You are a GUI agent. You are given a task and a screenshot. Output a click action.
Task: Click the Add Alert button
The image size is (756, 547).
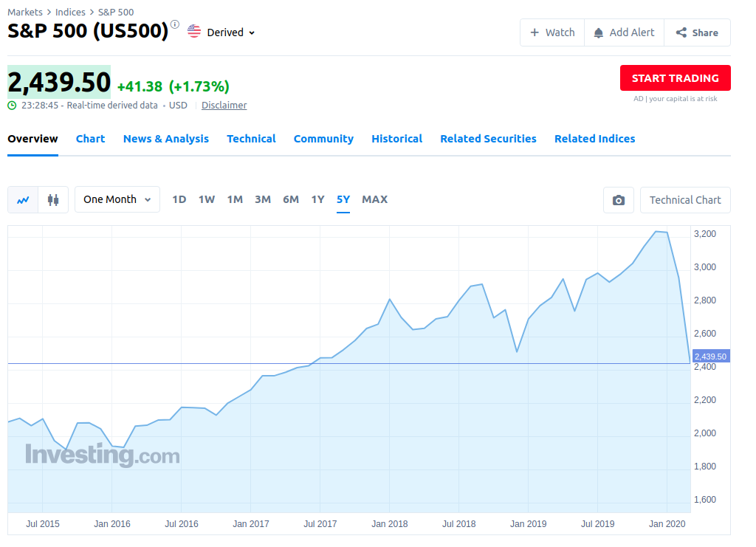pos(625,32)
